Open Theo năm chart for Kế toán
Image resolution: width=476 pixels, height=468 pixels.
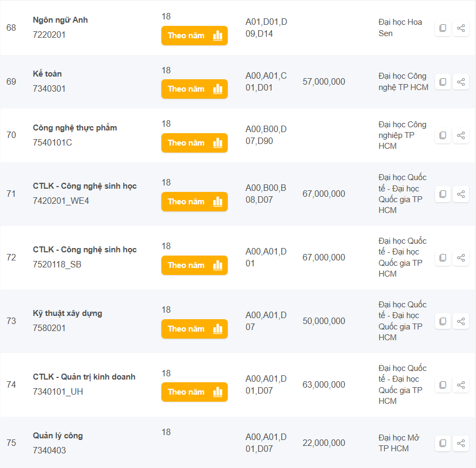pos(194,89)
